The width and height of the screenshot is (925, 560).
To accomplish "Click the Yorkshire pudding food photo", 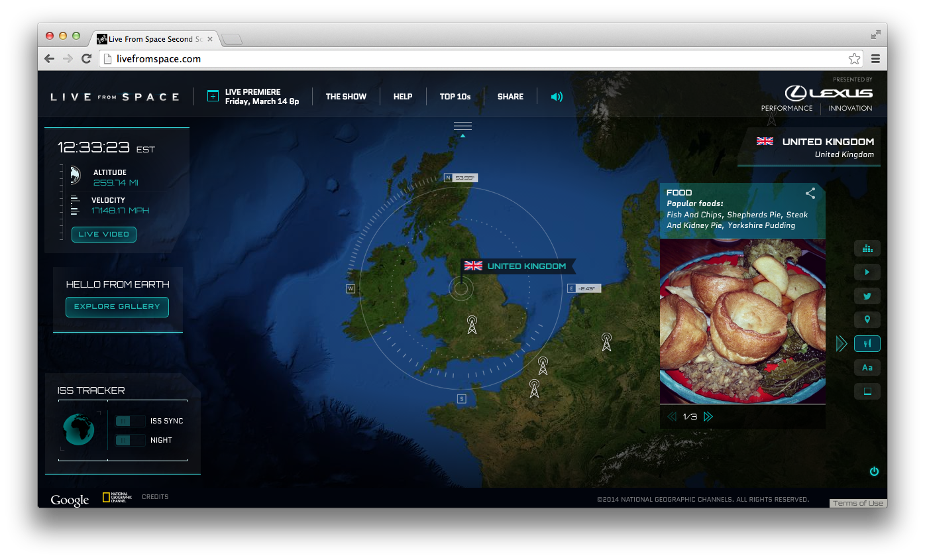I will click(743, 321).
